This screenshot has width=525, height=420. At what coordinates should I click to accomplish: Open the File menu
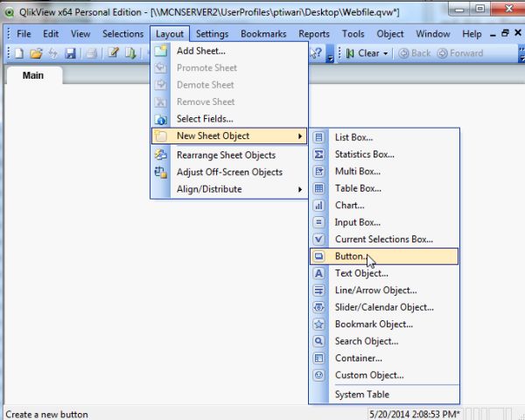24,34
